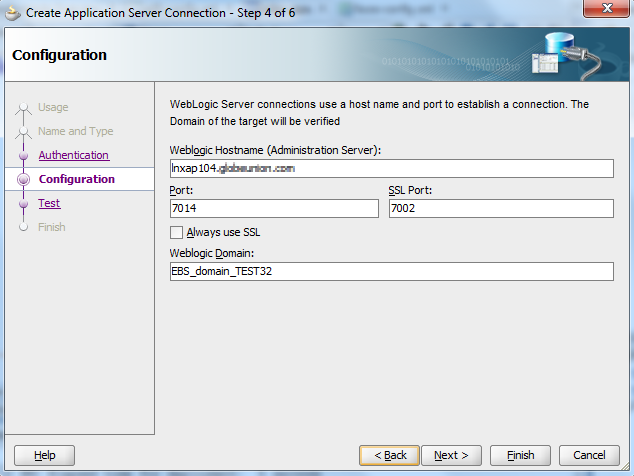Open Help for this wizard

(45, 455)
